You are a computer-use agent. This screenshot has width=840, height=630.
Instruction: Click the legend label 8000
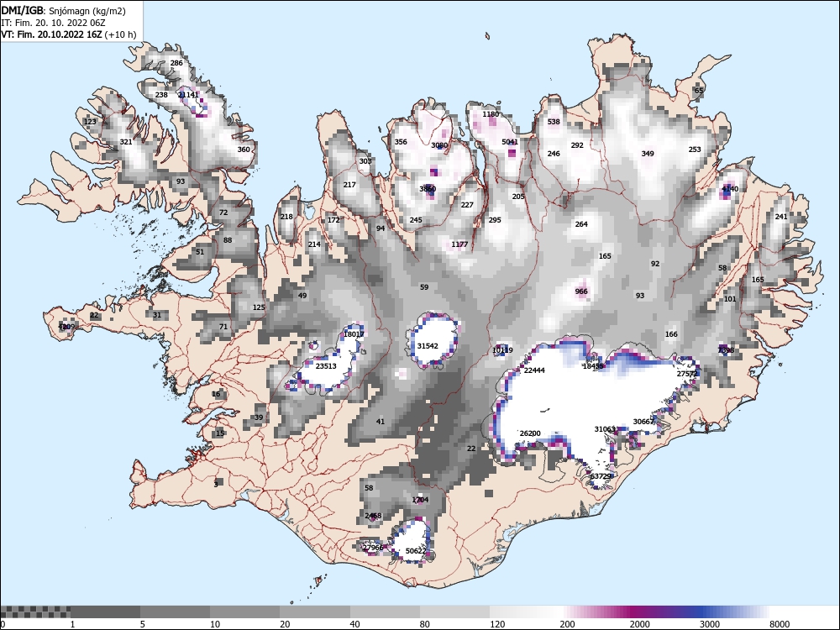tap(780, 624)
